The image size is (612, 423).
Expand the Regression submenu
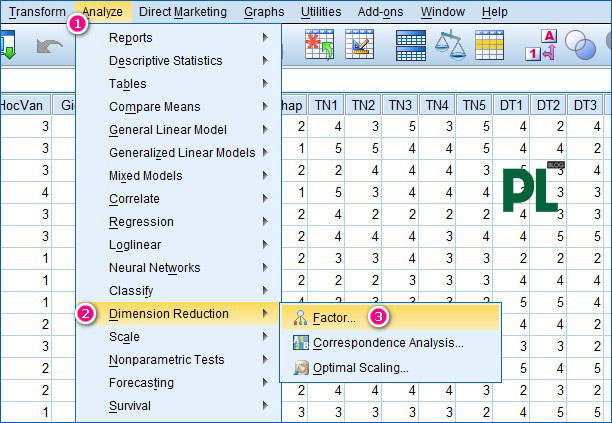[141, 222]
